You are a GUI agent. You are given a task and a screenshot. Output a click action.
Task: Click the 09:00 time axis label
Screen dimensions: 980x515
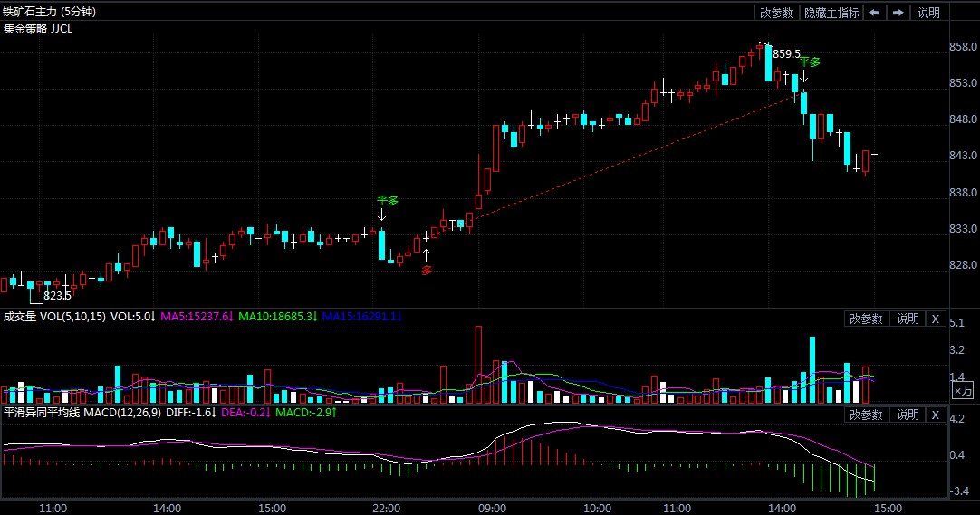pyautogui.click(x=492, y=508)
